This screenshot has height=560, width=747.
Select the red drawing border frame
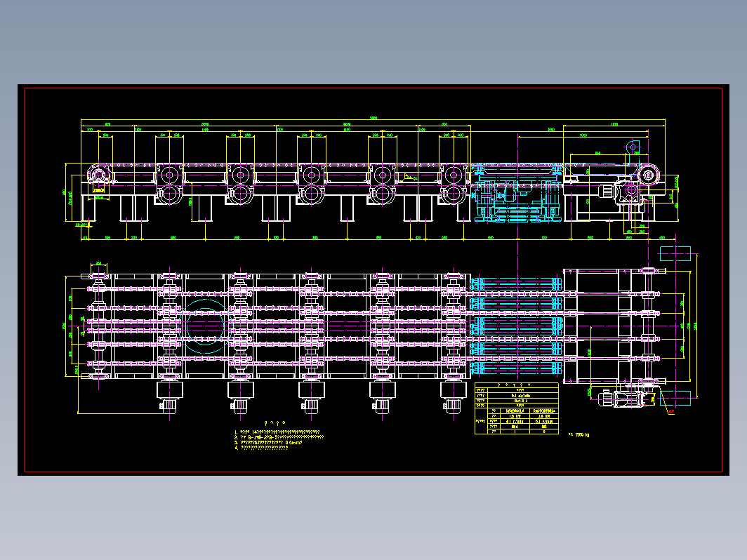[x=373, y=280]
